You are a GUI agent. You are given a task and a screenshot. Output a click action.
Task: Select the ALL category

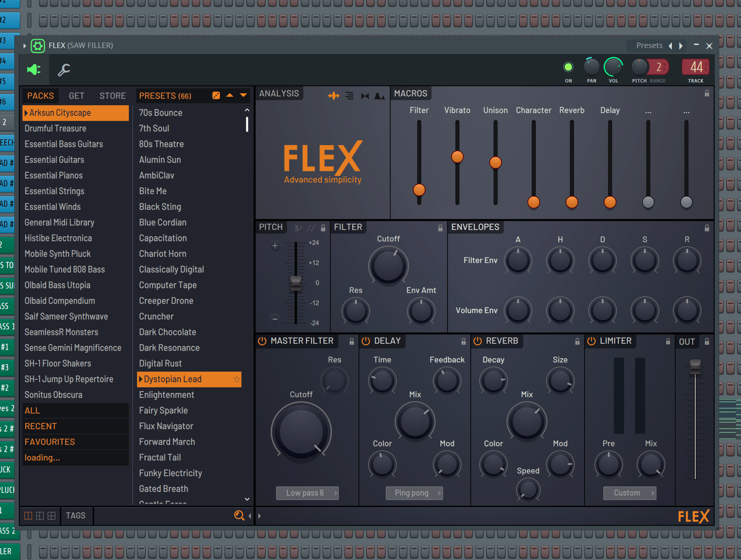coord(76,410)
